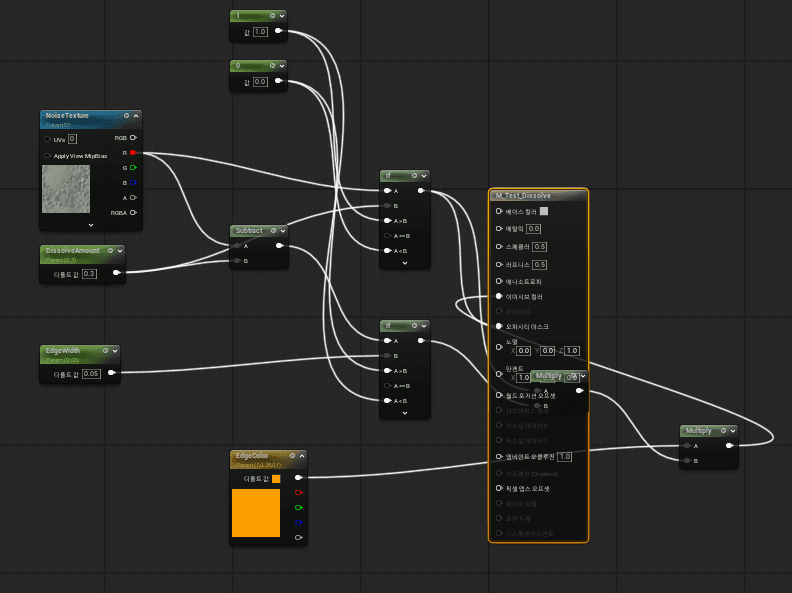This screenshot has height=593, width=792.
Task: Click the RGBA output pin on NoiseTexture
Action: [133, 213]
